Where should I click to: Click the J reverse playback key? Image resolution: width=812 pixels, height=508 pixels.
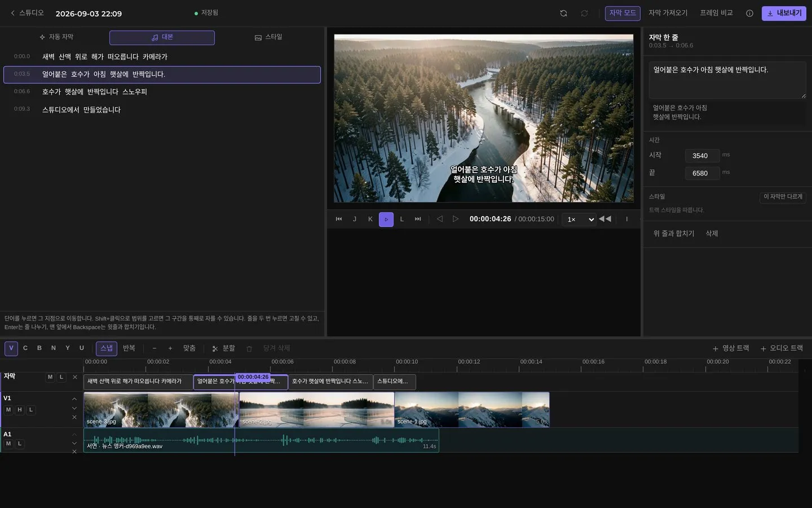pos(355,219)
